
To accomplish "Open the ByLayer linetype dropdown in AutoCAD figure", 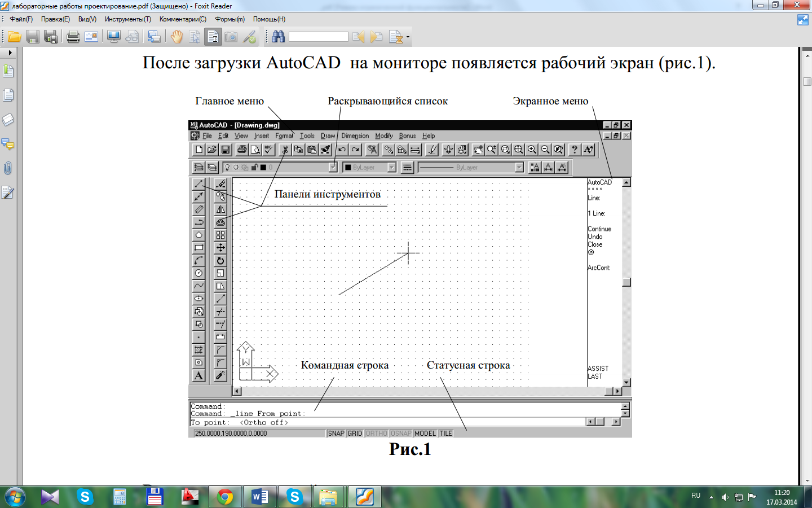I will (x=519, y=167).
